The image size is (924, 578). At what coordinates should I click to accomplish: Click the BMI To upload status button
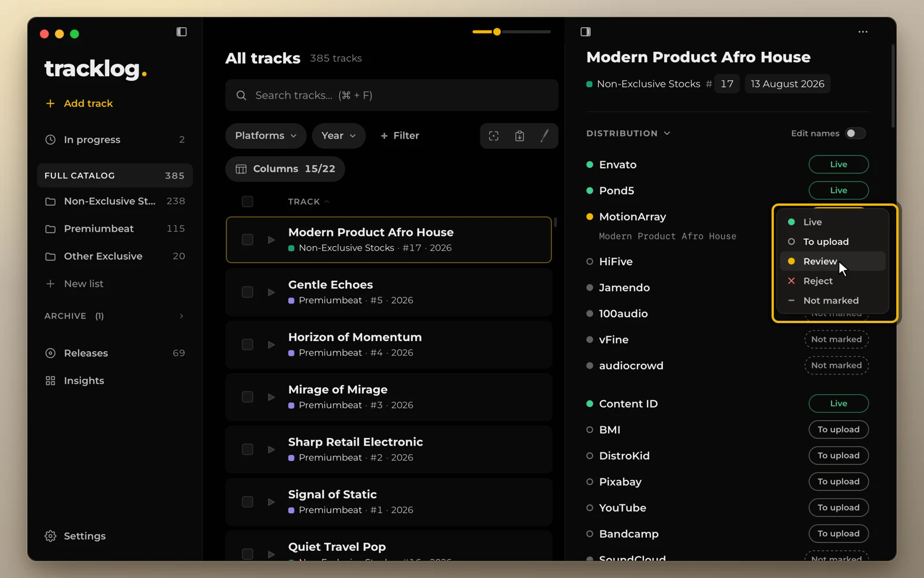[839, 429]
